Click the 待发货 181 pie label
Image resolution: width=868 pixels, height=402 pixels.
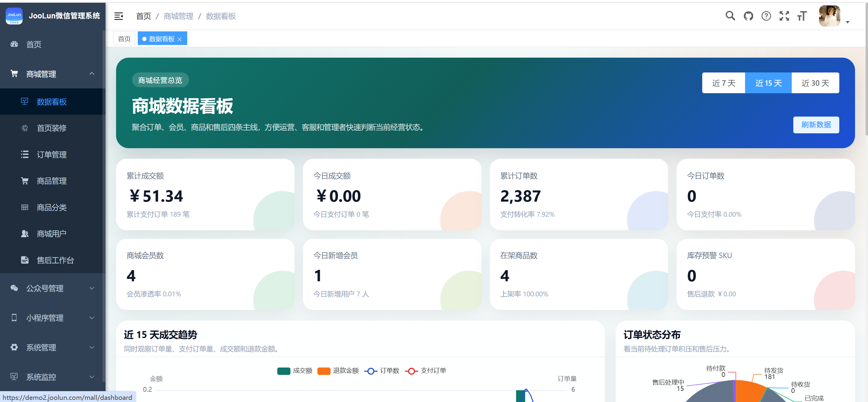773,373
